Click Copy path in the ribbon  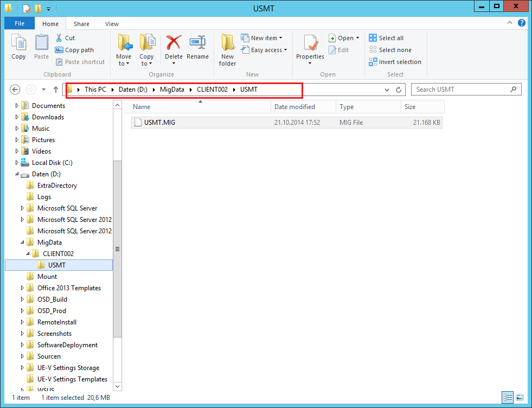coord(74,50)
